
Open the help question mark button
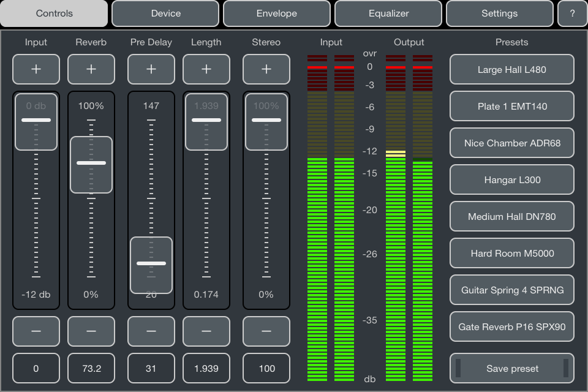click(x=572, y=13)
